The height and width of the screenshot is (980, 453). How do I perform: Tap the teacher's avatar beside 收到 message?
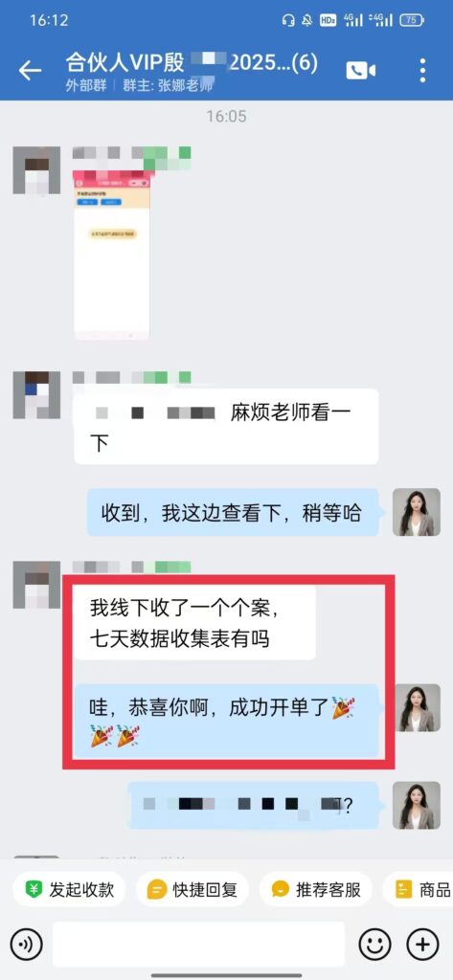(x=416, y=512)
